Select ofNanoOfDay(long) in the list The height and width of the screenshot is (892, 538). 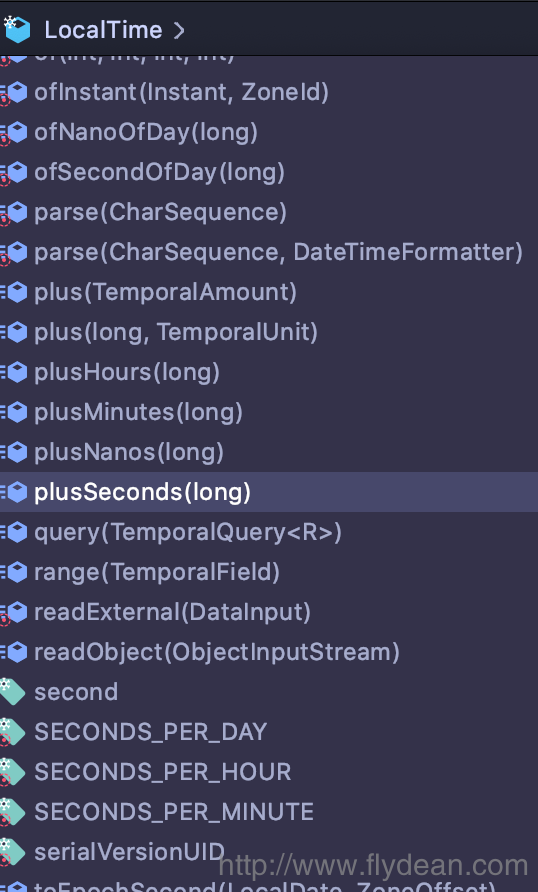[269, 133]
